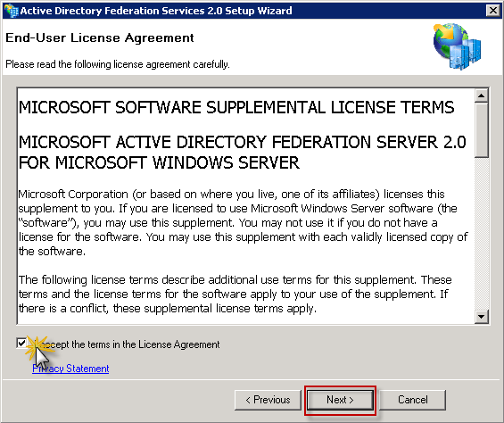Click the globe and servers wizard logo
Screen dimensions: 504x423
457,46
